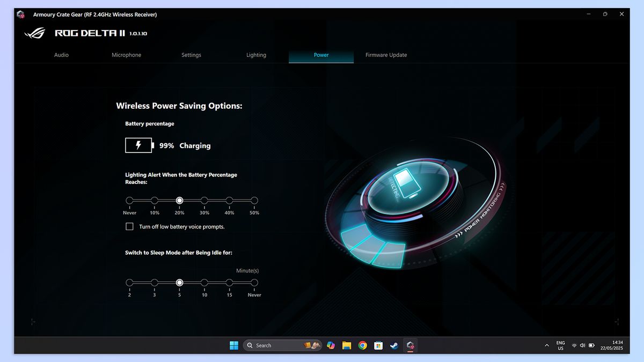
Task: Move the lighting alert slider to 50%
Action: [x=254, y=200]
